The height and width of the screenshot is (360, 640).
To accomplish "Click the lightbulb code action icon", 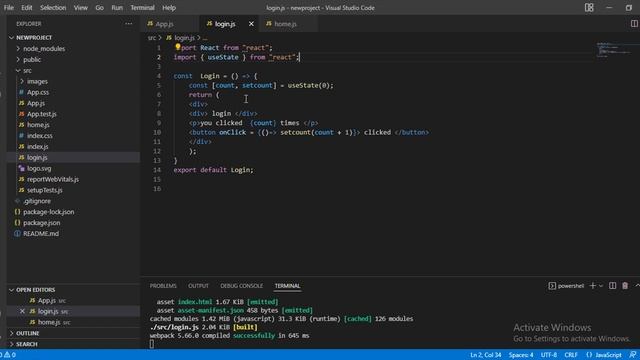I will pyautogui.click(x=178, y=47).
